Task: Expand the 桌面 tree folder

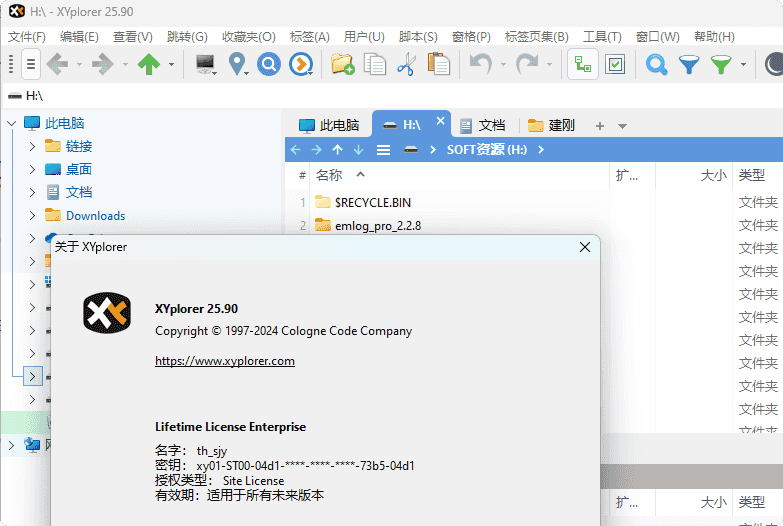Action: pyautogui.click(x=32, y=169)
